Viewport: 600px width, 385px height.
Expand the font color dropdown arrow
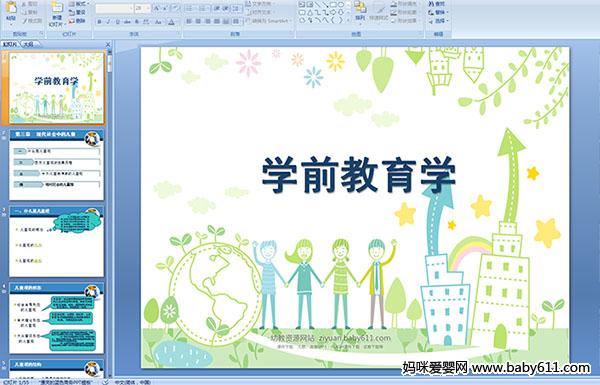point(177,22)
